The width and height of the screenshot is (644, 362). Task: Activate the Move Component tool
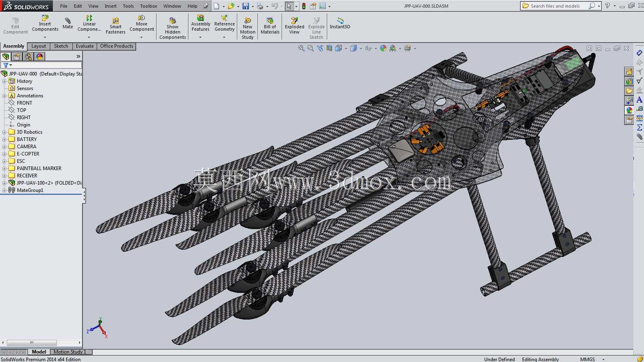click(142, 23)
